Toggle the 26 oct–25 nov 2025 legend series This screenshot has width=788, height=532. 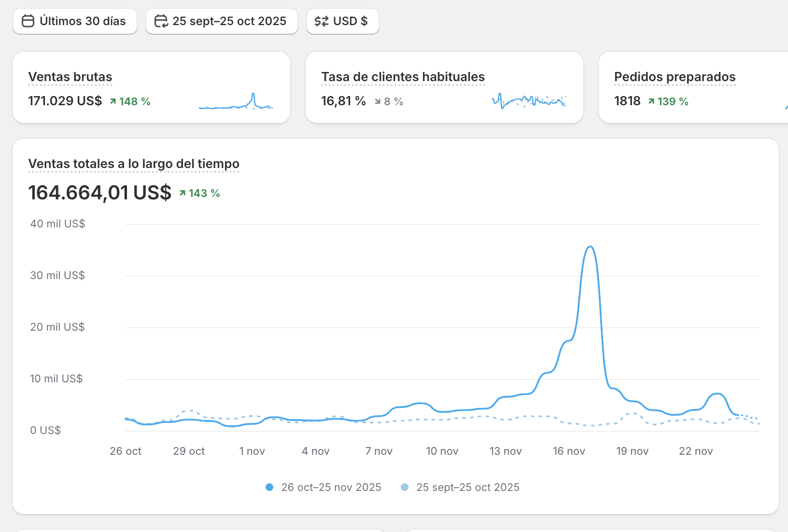[324, 487]
